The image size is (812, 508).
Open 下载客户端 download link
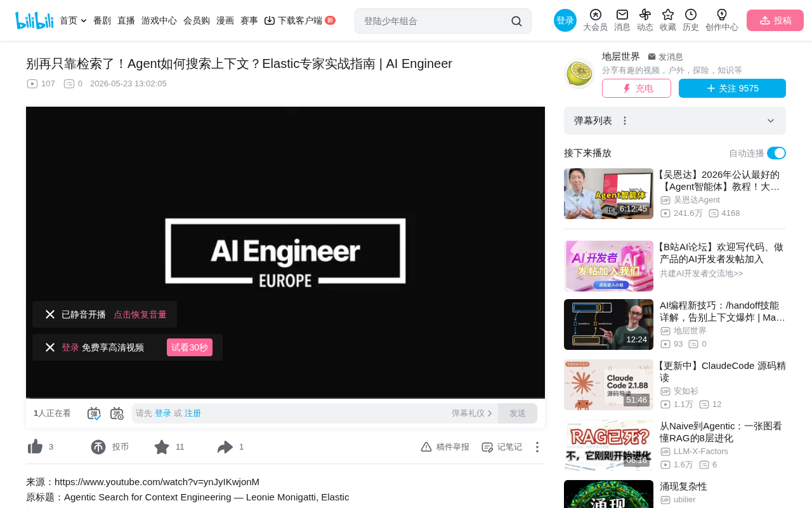[x=299, y=20]
